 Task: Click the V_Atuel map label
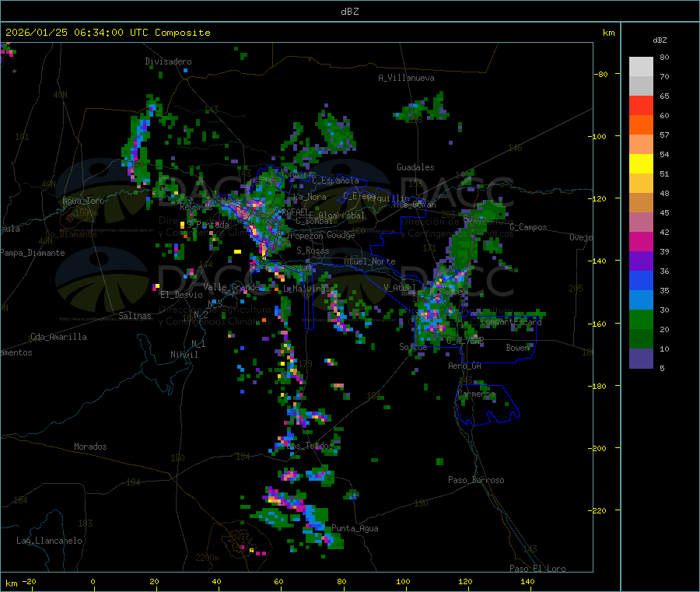[400, 288]
